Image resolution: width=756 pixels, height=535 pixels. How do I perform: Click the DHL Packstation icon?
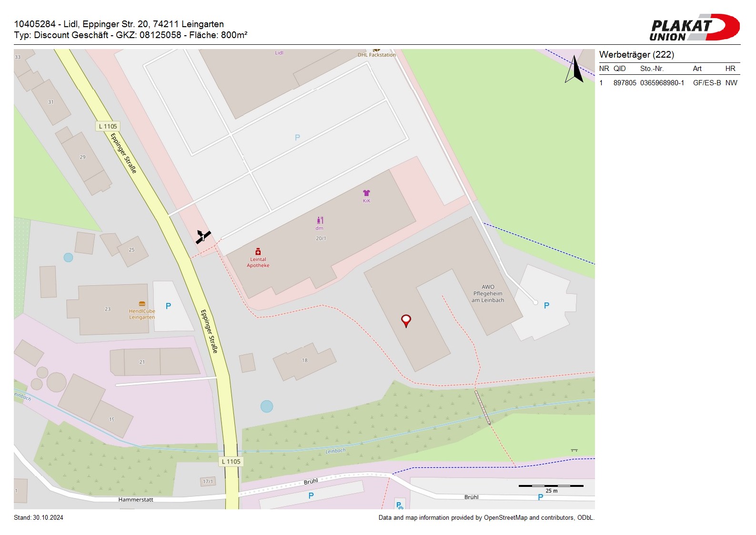376,50
